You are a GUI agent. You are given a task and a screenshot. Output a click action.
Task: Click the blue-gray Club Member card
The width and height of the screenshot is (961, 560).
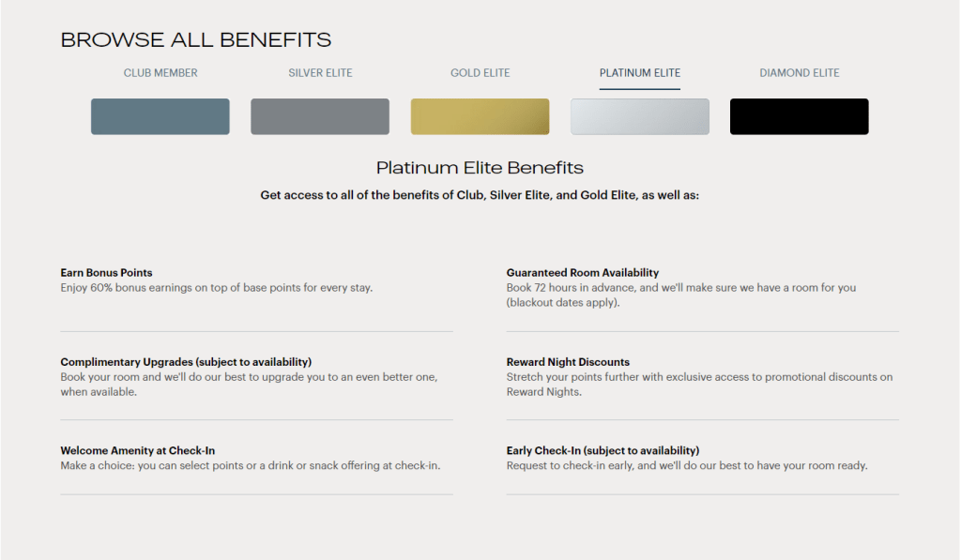pyautogui.click(x=160, y=116)
